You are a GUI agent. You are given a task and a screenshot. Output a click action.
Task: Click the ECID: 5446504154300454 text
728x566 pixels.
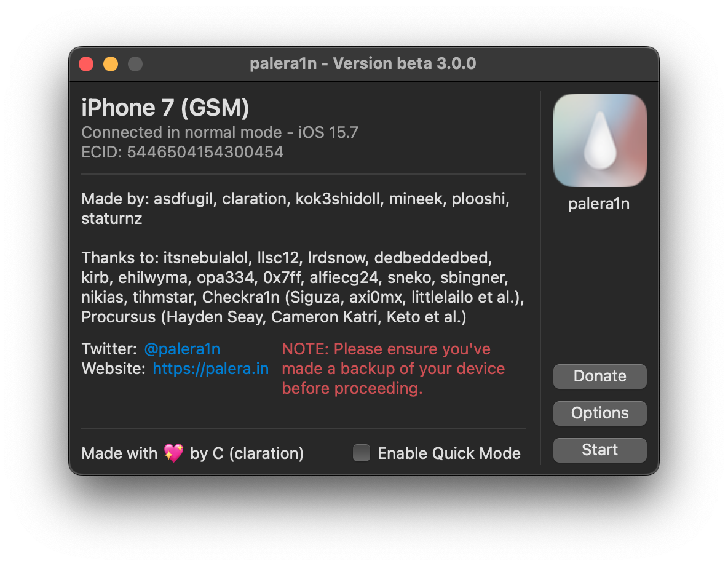coord(183,152)
